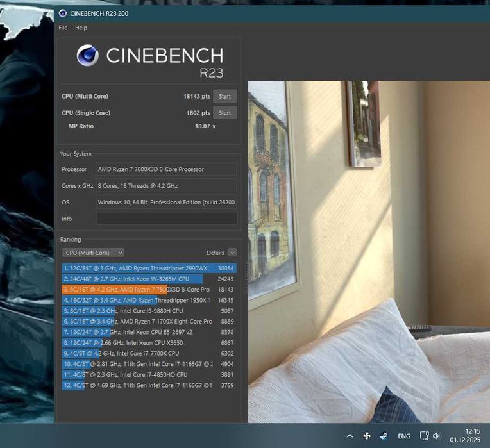Viewport: 490px width, 448px height.
Task: Select ranking row i7-1165G7 at 1.69 GHz
Action: point(149,385)
